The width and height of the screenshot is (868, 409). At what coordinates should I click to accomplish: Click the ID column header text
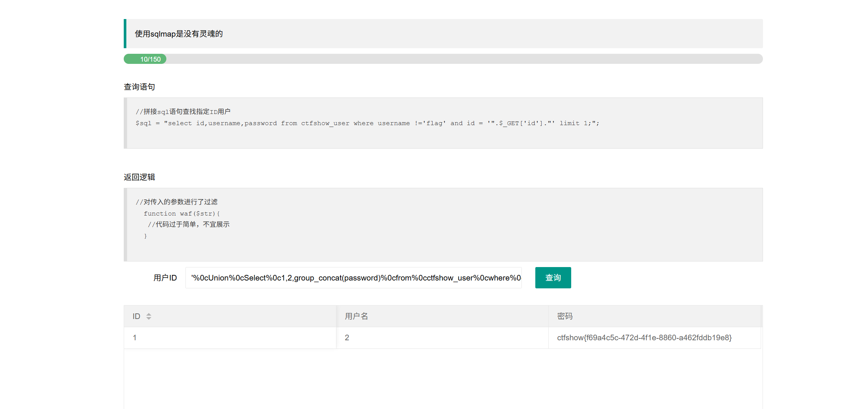(x=136, y=316)
